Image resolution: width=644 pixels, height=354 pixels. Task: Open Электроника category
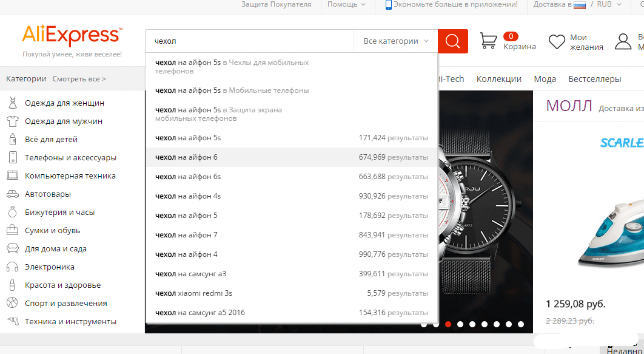50,267
